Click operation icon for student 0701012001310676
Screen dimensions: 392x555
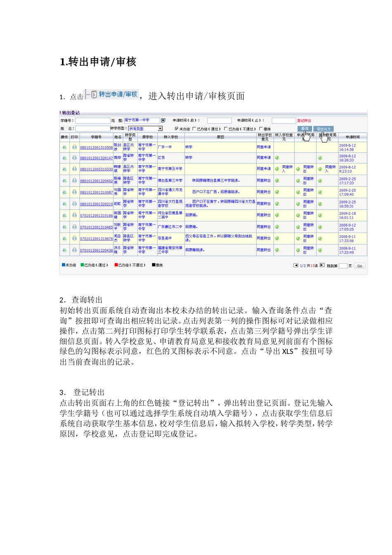[x=64, y=238]
